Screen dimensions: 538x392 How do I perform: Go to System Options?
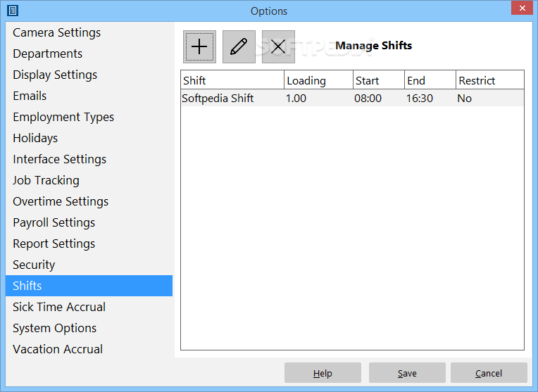pyautogui.click(x=89, y=328)
